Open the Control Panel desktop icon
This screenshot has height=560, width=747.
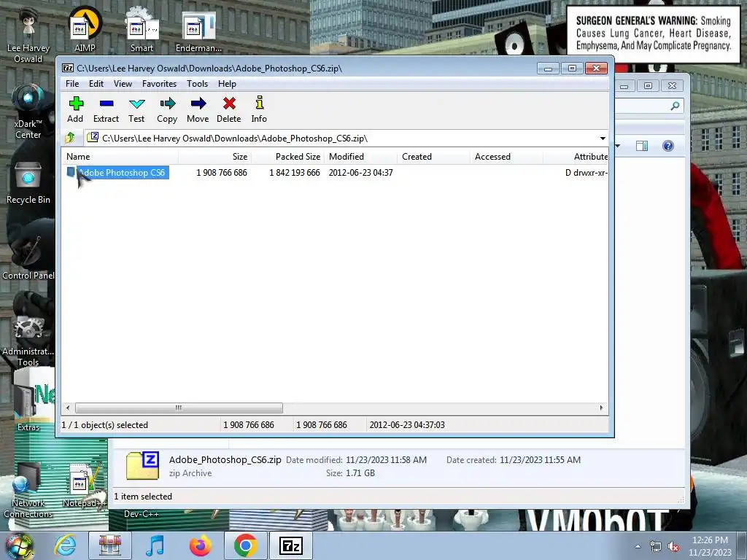click(28, 257)
